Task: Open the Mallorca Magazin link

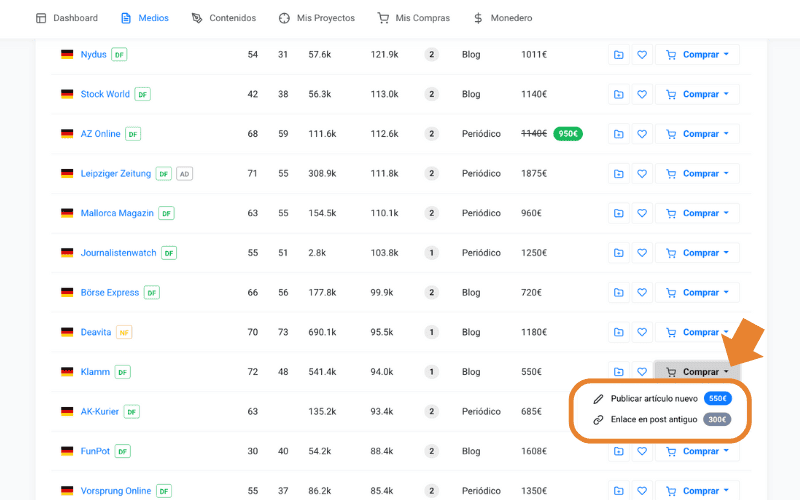Action: (117, 213)
